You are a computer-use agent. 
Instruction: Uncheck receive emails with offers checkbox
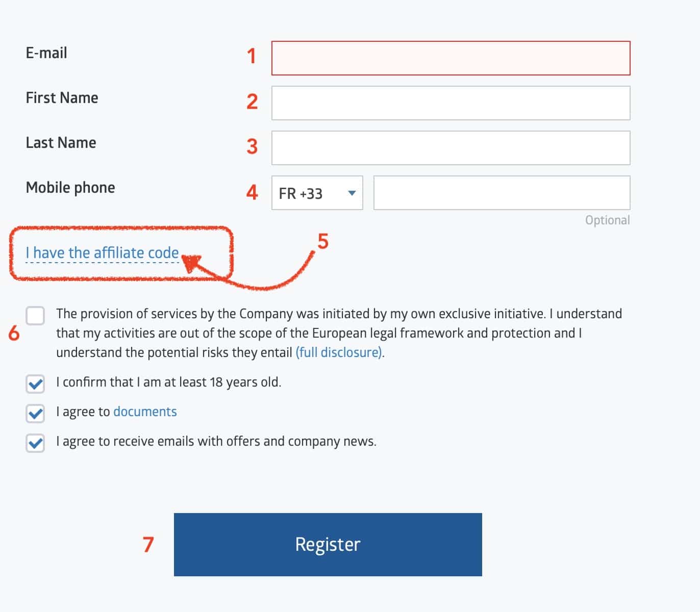click(35, 443)
